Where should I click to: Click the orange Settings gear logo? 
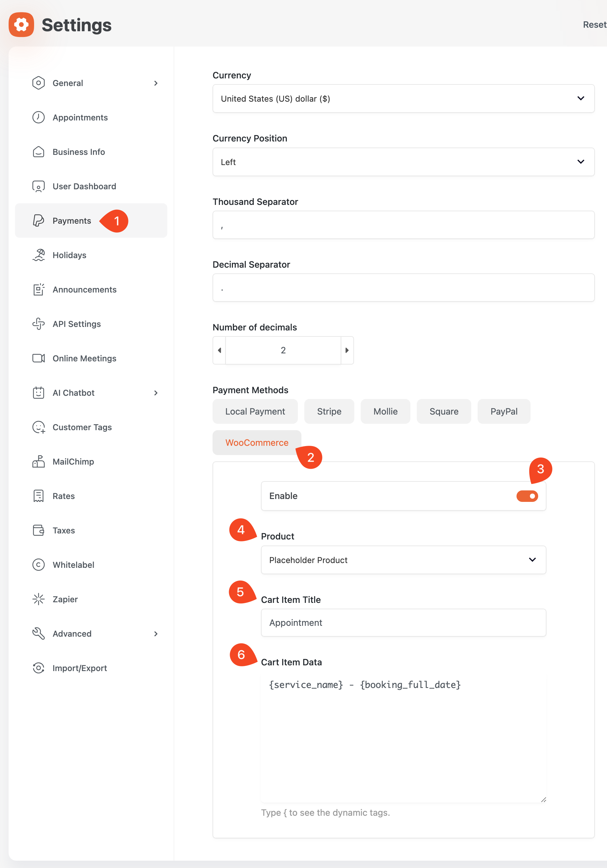[21, 25]
